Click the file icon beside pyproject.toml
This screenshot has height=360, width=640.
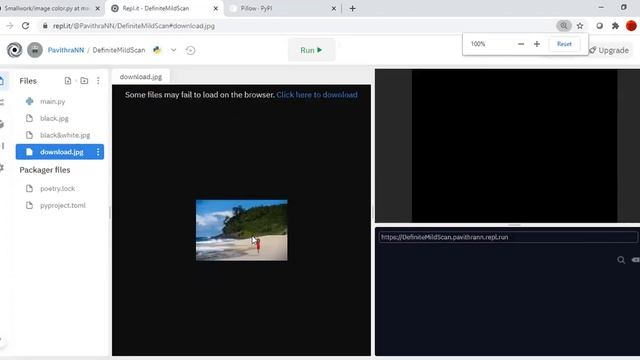[29, 205]
